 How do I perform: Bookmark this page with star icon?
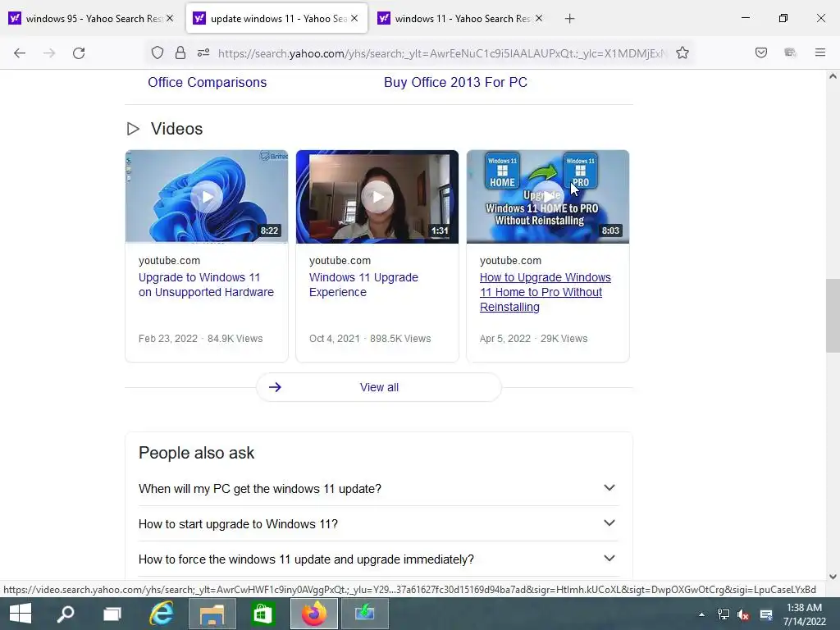pos(682,52)
